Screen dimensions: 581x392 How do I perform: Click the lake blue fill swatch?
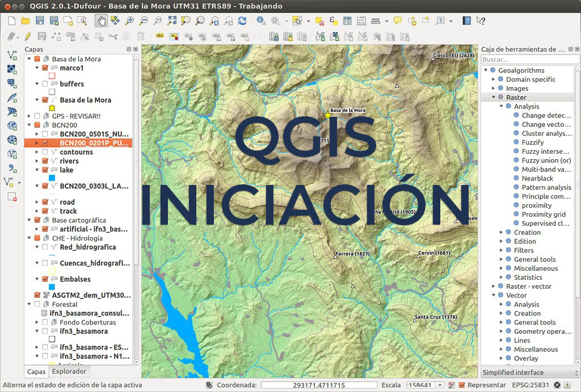52,178
